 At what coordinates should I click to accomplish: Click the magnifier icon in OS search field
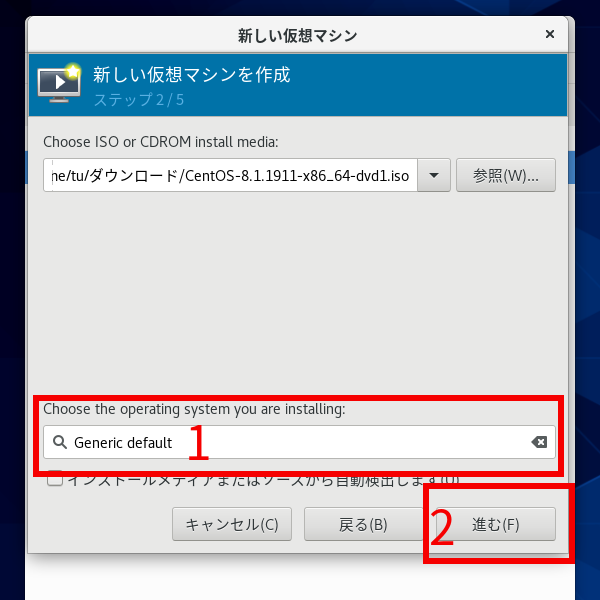(x=60, y=442)
